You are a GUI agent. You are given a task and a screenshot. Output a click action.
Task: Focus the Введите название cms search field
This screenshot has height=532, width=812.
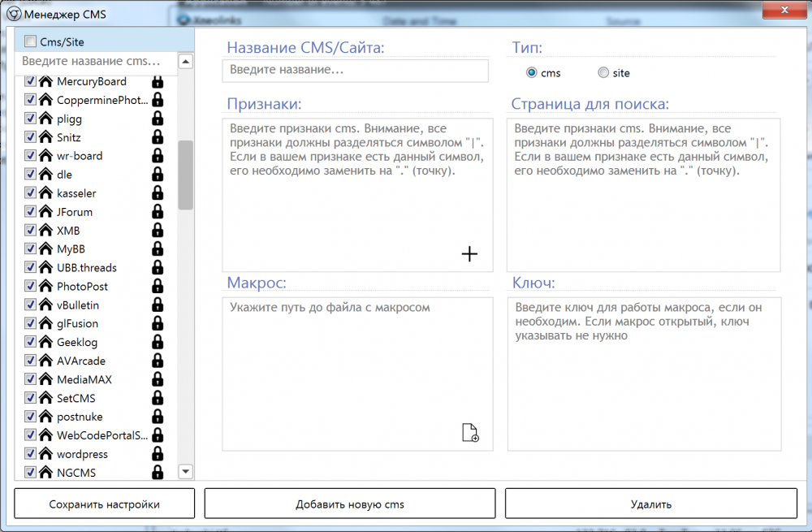97,61
